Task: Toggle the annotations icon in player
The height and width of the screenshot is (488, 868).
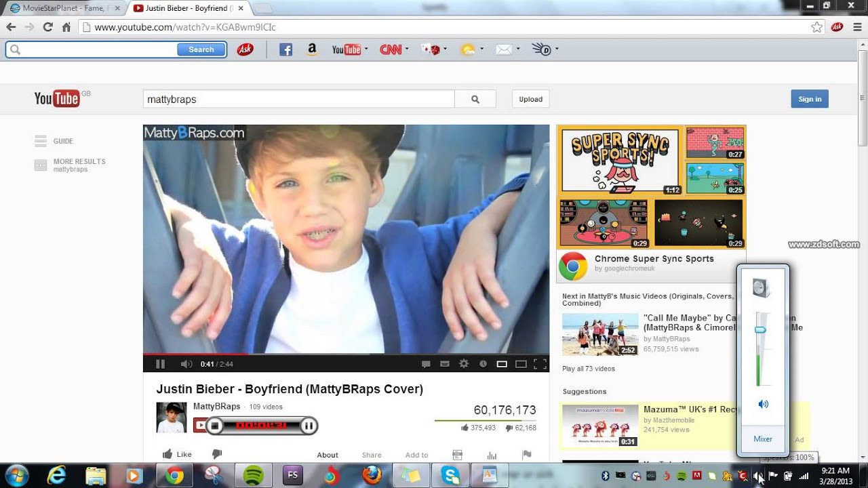Action: (445, 364)
